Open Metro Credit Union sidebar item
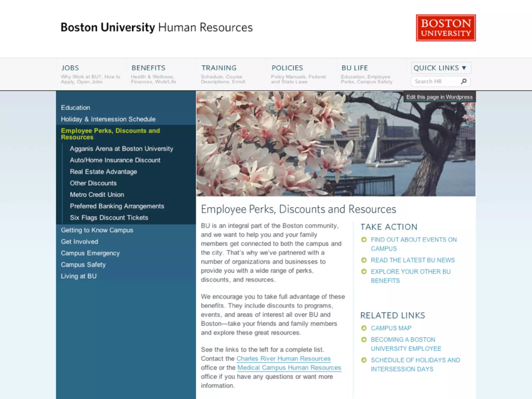532x399 pixels. [x=97, y=195]
